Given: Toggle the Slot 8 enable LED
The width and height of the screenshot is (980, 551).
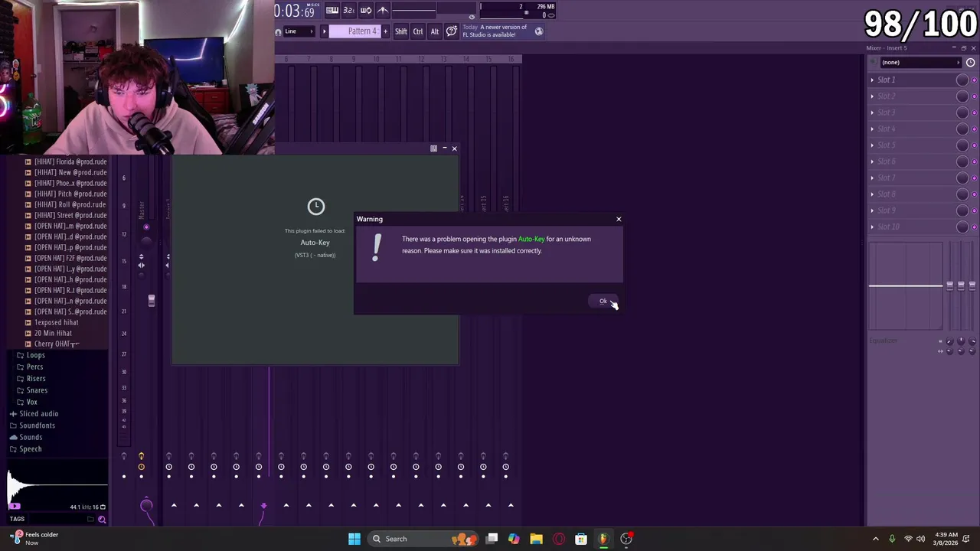Looking at the screenshot, I should 974,194.
